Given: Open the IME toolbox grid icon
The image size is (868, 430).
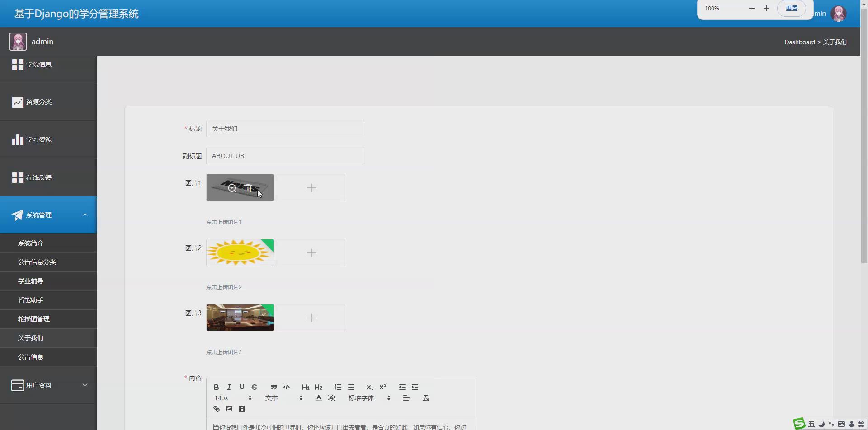Looking at the screenshot, I should [861, 424].
